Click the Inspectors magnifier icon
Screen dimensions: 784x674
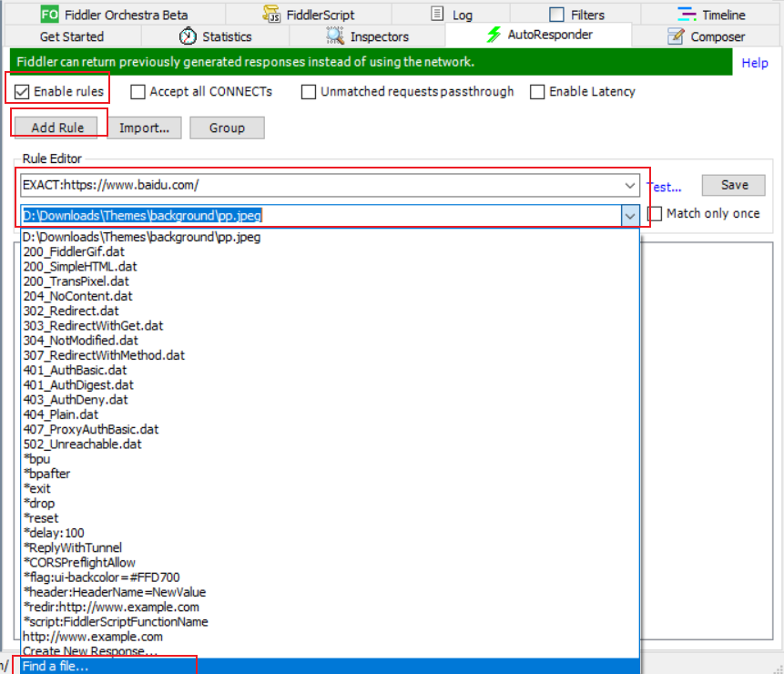(x=335, y=36)
